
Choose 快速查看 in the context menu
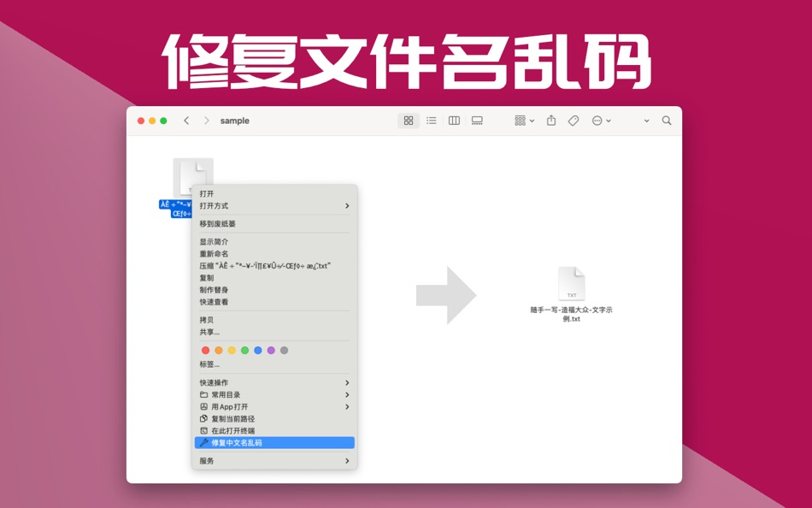click(x=274, y=302)
